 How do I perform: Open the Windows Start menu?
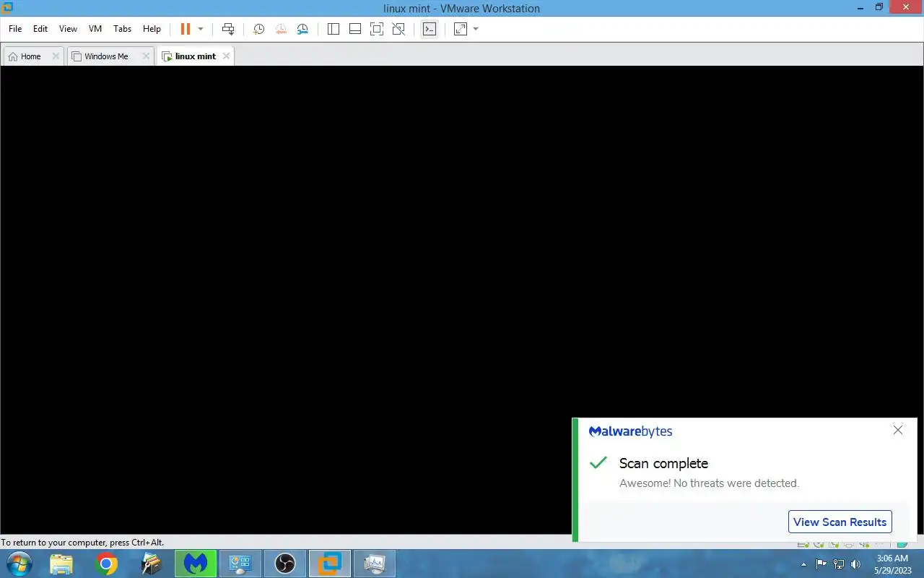tap(19, 564)
